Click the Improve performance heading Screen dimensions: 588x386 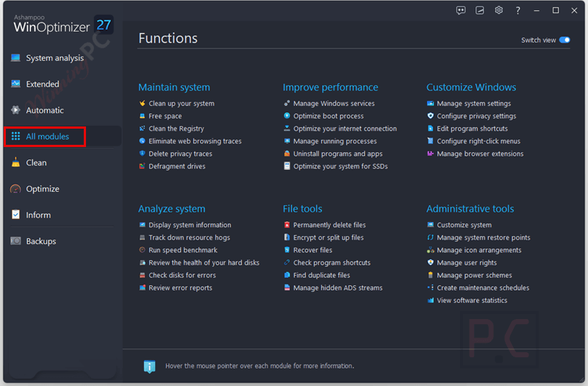(x=330, y=87)
